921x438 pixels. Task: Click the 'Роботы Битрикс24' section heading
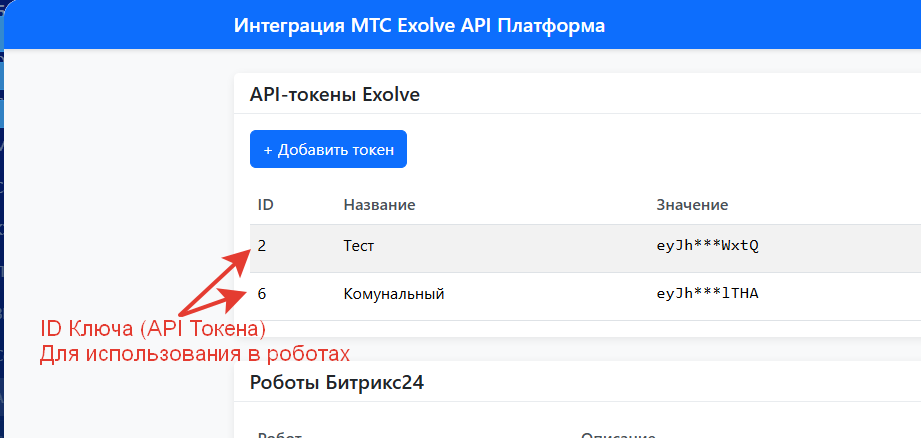[x=337, y=383]
